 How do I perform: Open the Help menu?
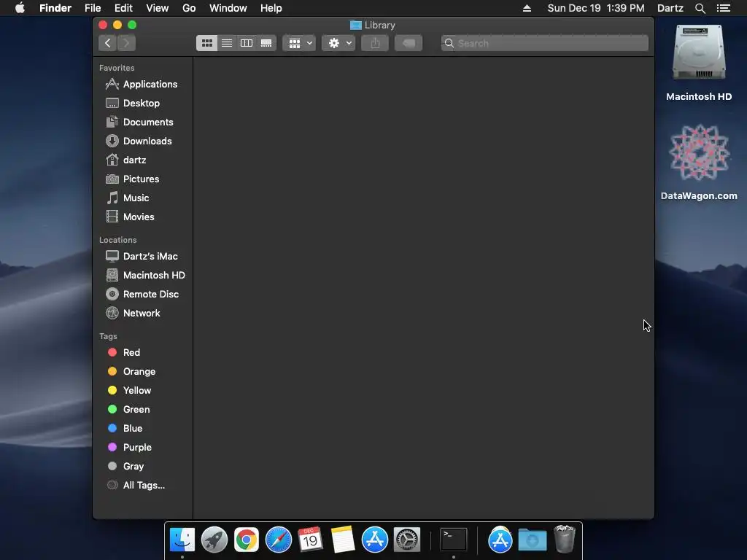click(271, 8)
